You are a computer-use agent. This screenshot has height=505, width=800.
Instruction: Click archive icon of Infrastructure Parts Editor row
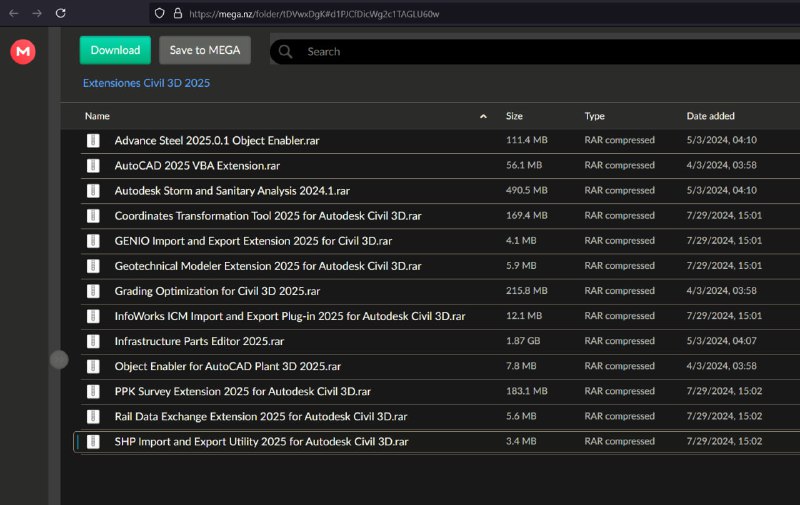click(x=93, y=341)
